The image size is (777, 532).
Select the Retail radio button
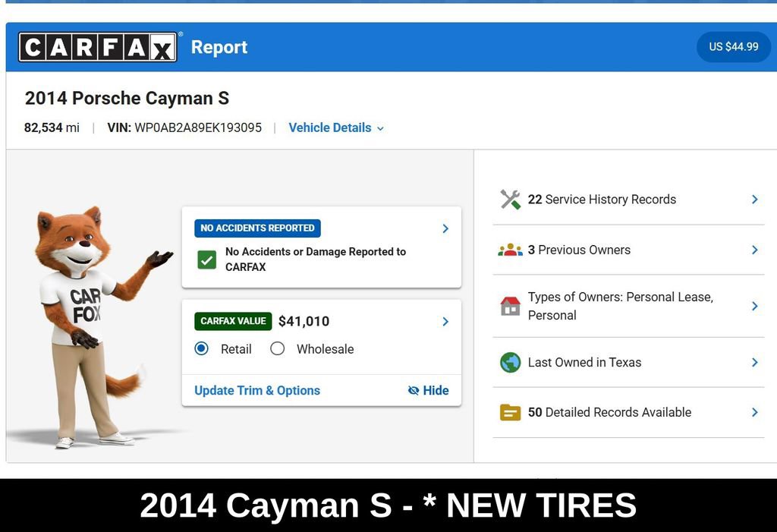(201, 348)
